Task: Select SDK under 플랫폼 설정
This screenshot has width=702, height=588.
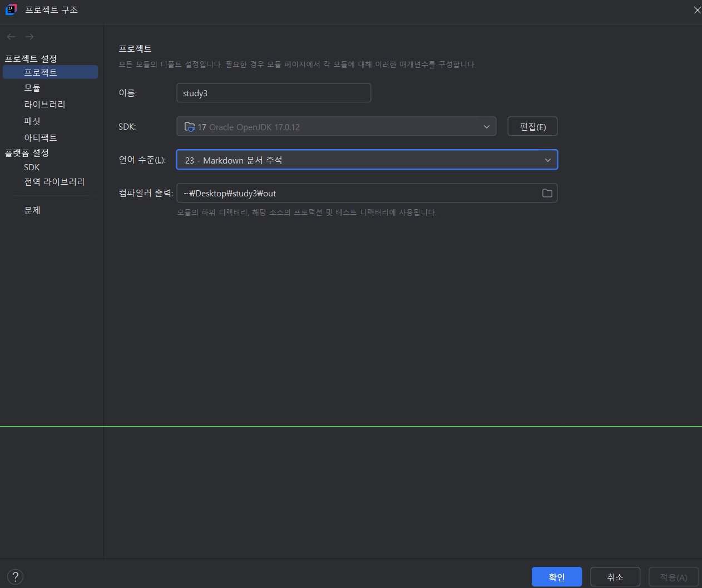Action: [x=32, y=167]
